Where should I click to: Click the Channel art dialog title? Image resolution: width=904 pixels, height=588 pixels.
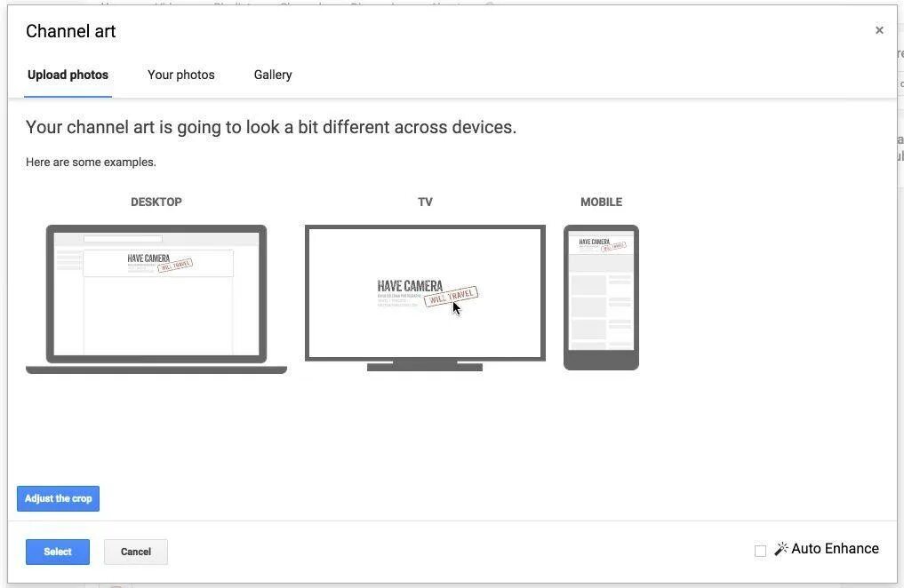(71, 31)
